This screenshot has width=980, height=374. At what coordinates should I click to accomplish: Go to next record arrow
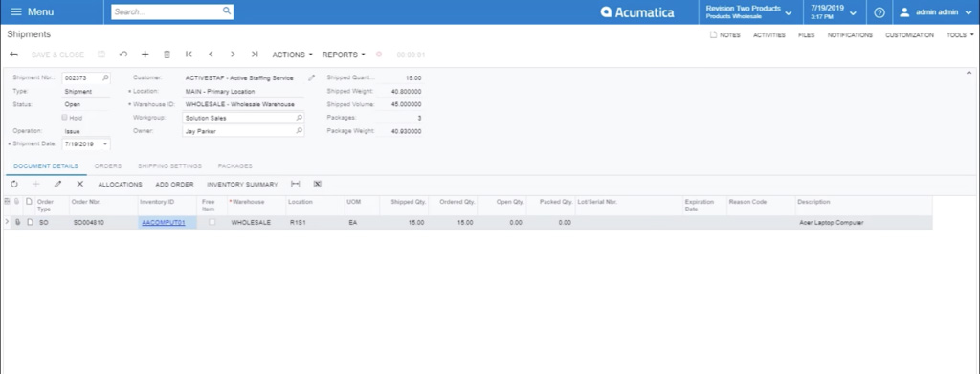(233, 55)
